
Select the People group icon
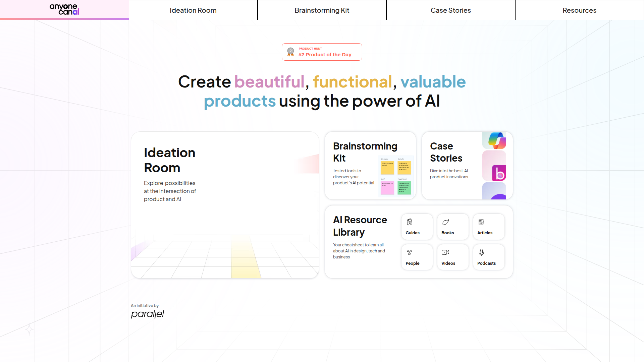coord(410,252)
